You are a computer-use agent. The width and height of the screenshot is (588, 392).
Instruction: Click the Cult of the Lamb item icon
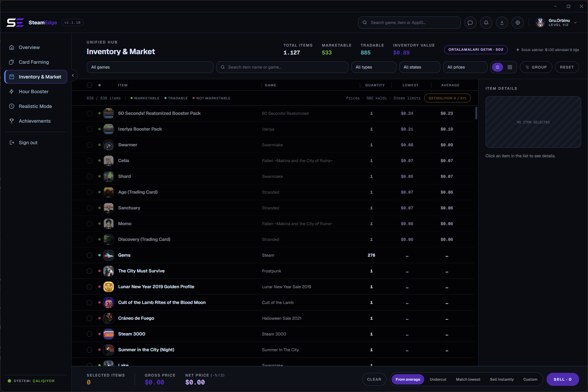click(x=109, y=303)
